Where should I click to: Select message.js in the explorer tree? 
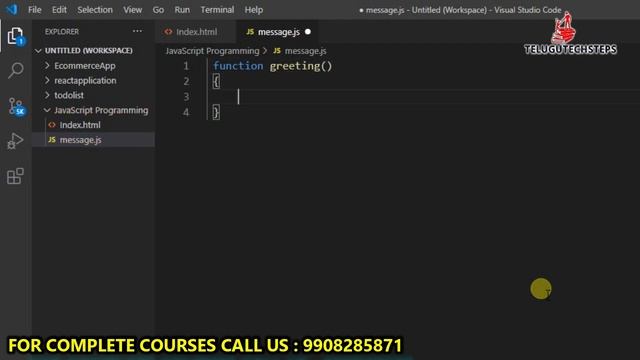click(80, 140)
